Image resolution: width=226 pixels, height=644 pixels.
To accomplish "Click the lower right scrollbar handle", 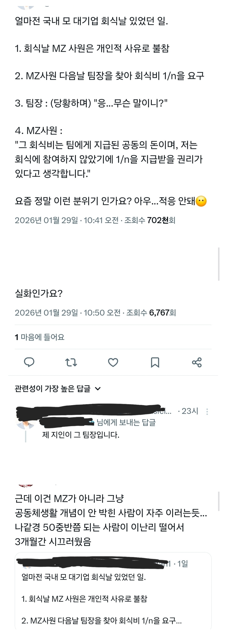I will point(219,501).
